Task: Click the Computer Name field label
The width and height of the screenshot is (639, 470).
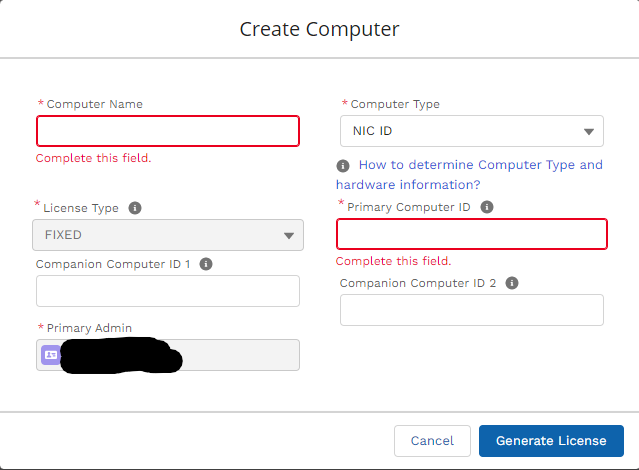Action: pyautogui.click(x=94, y=104)
